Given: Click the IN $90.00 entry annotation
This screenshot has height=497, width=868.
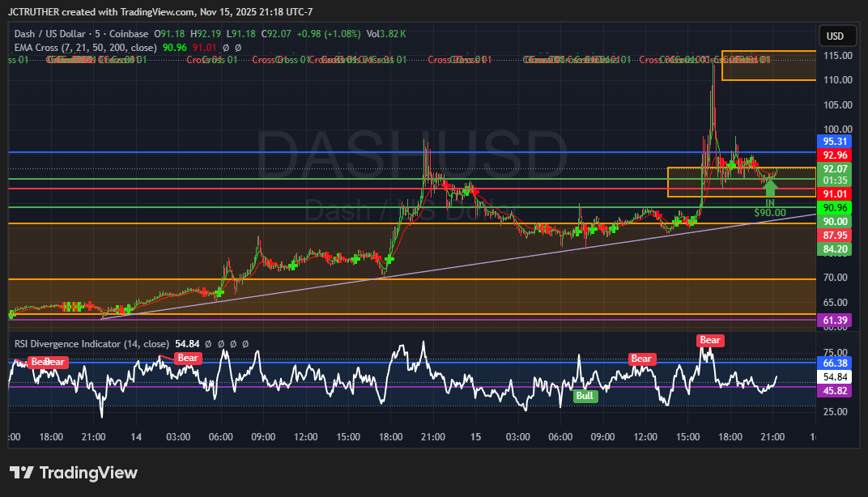Looking at the screenshot, I should pyautogui.click(x=769, y=208).
